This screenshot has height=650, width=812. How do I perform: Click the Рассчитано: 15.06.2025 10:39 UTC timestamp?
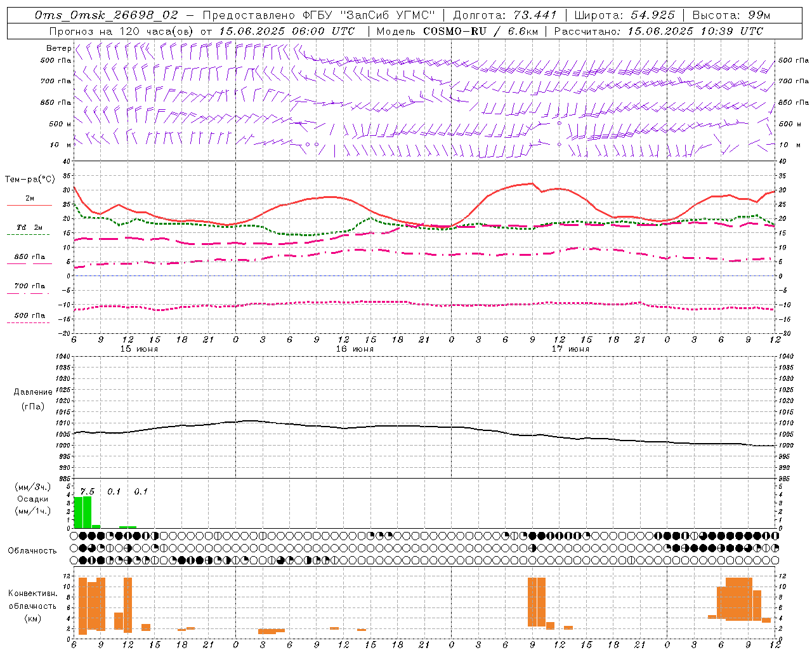click(658, 30)
